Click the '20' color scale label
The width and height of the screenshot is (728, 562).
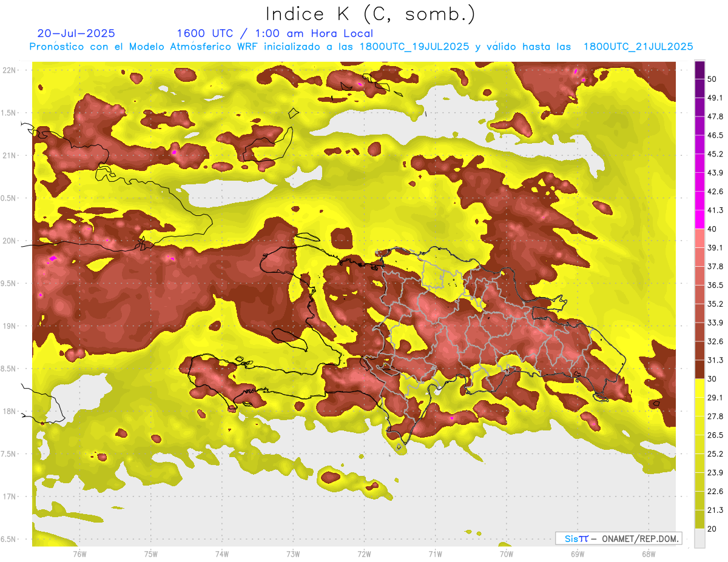coord(712,529)
